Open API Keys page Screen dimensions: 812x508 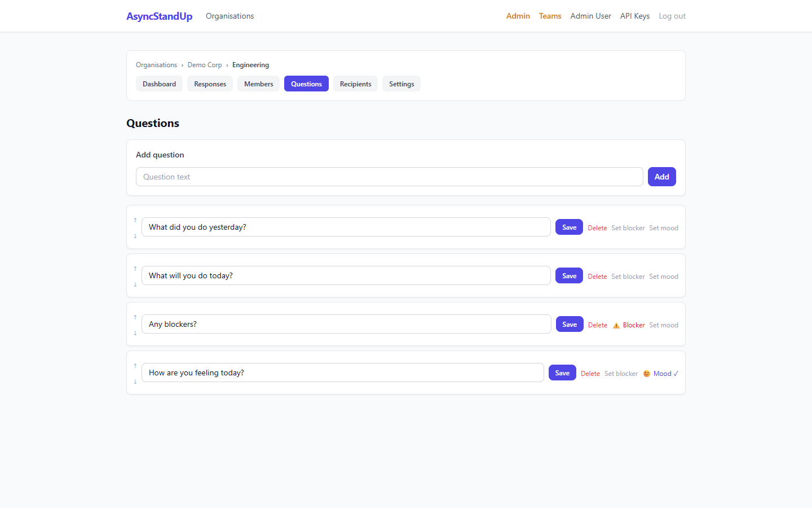635,16
